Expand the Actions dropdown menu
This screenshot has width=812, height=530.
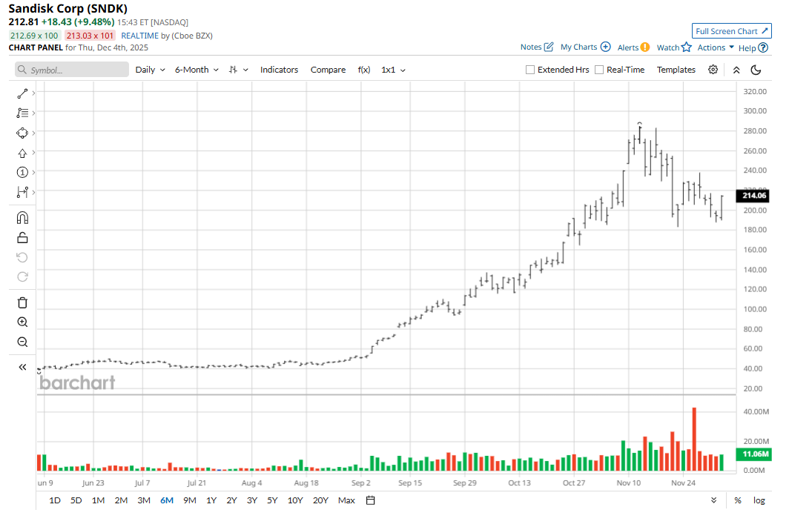click(x=716, y=47)
